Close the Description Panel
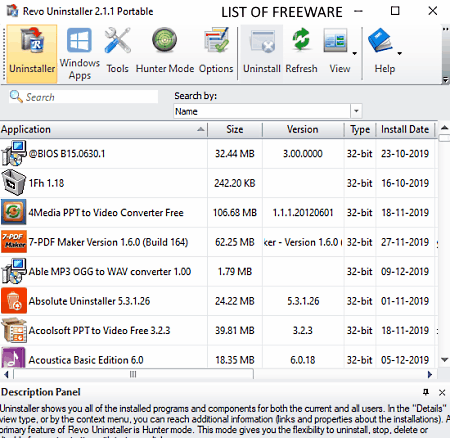The width and height of the screenshot is (450, 438). coord(442,392)
